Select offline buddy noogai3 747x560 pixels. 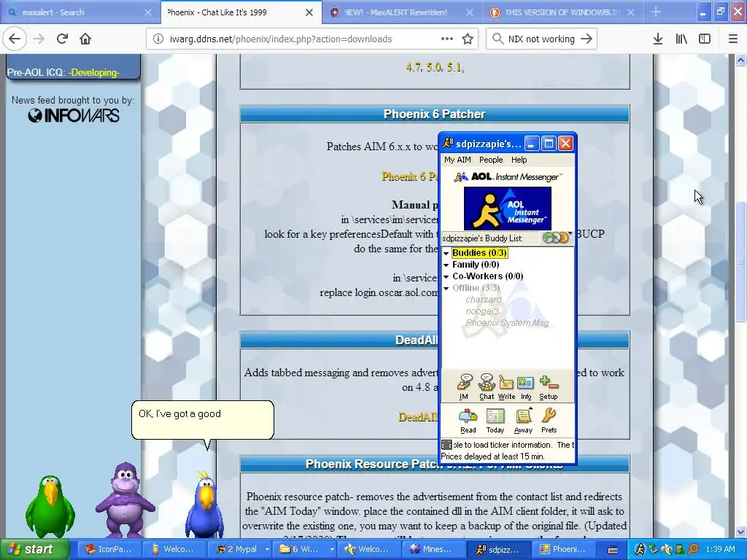pos(481,311)
